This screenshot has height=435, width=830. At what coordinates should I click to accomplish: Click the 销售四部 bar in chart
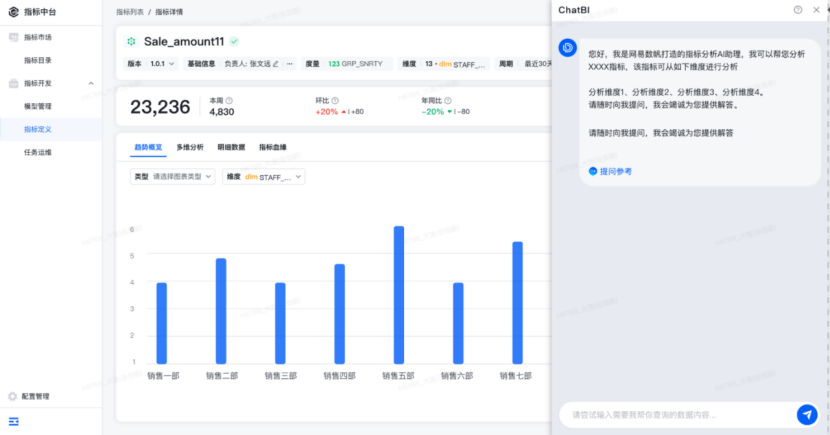click(339, 314)
